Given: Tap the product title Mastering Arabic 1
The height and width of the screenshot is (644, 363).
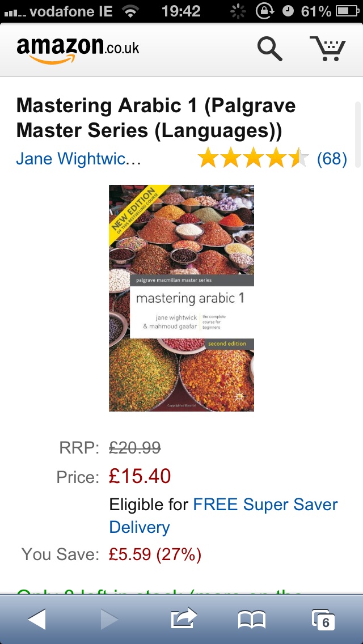Looking at the screenshot, I should (x=156, y=118).
